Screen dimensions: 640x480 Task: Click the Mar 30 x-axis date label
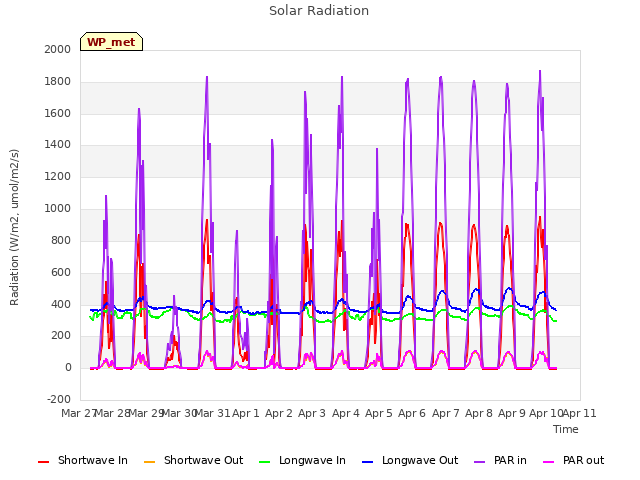click(x=179, y=413)
